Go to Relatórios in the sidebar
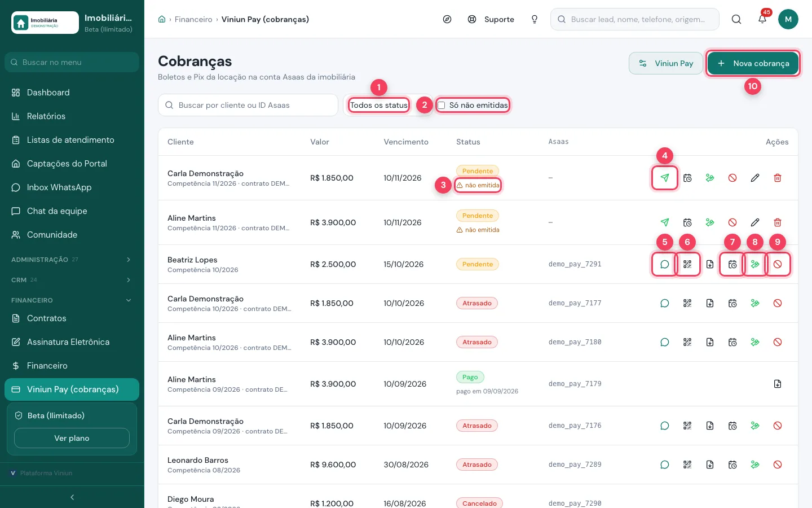Image resolution: width=812 pixels, height=508 pixels. click(x=72, y=116)
